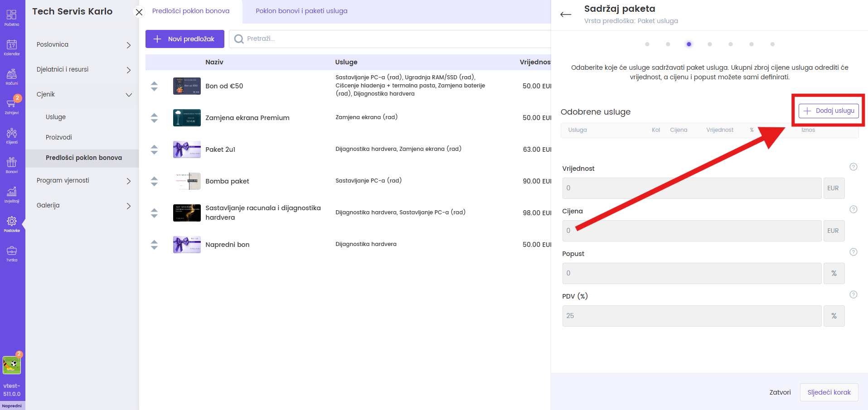Open the Kalendar icon in sidebar
This screenshot has width=868, height=410.
[12, 47]
